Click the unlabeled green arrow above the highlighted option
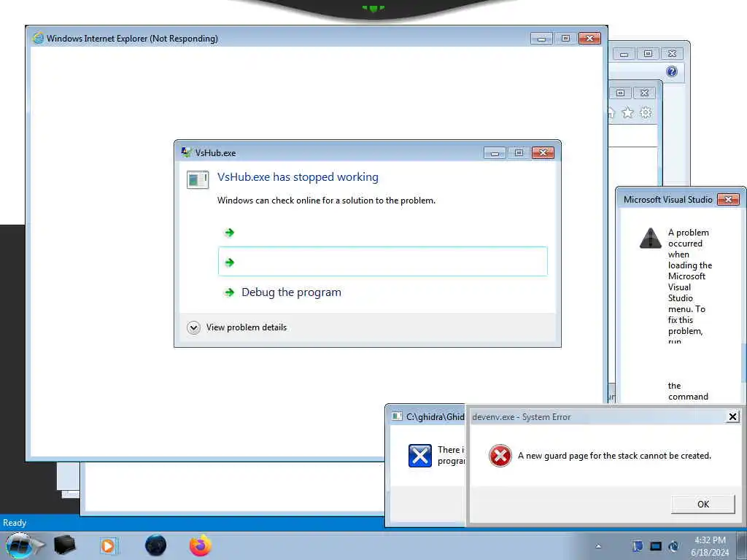 click(229, 233)
